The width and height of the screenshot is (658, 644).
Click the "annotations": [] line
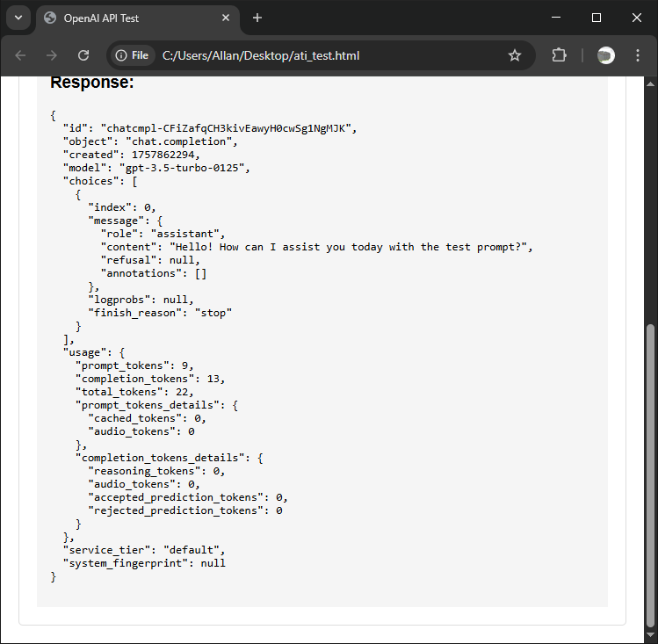point(154,273)
